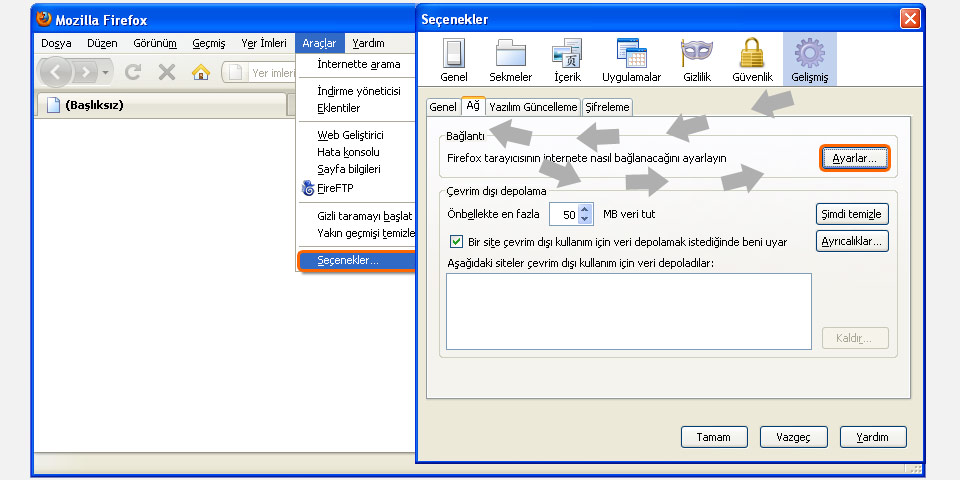960x480 pixels.
Task: Select the (Başlıksız) browser tab
Action: (162, 105)
